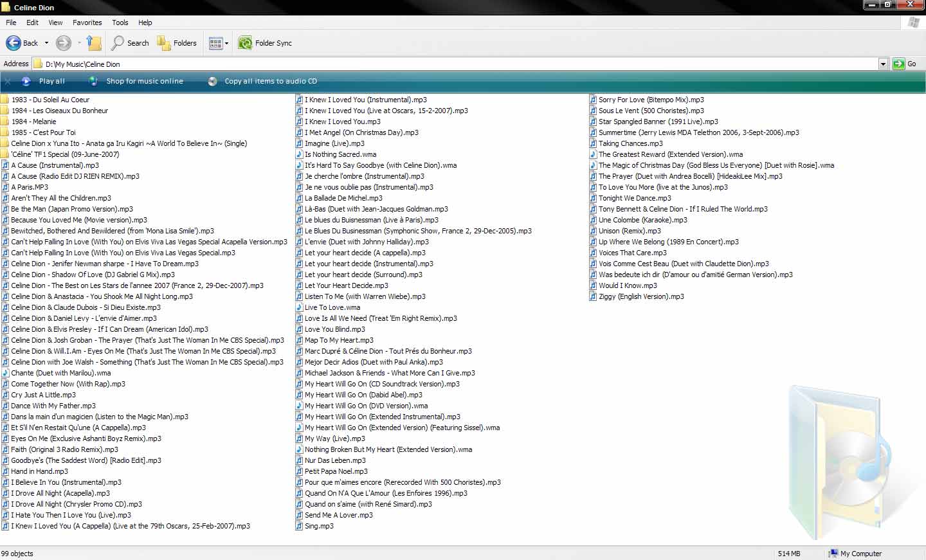Select file icon of My Way (Live).mp3

coord(299,438)
